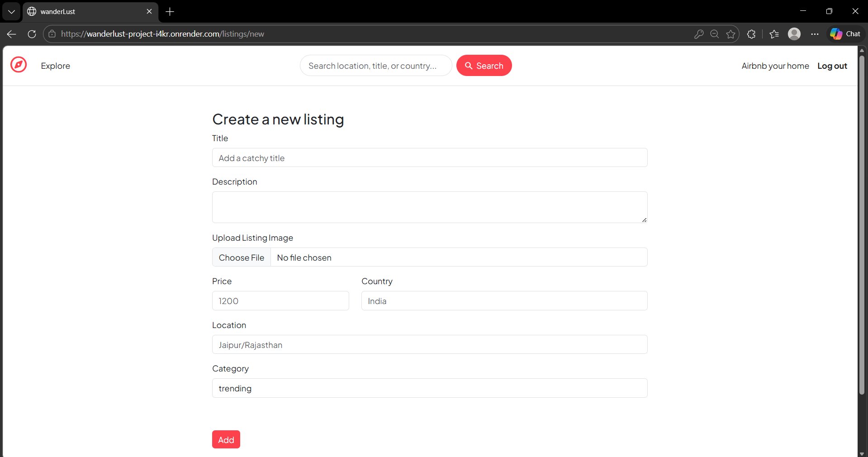This screenshot has height=457, width=868.
Task: Click the Category field label
Action: click(x=230, y=369)
